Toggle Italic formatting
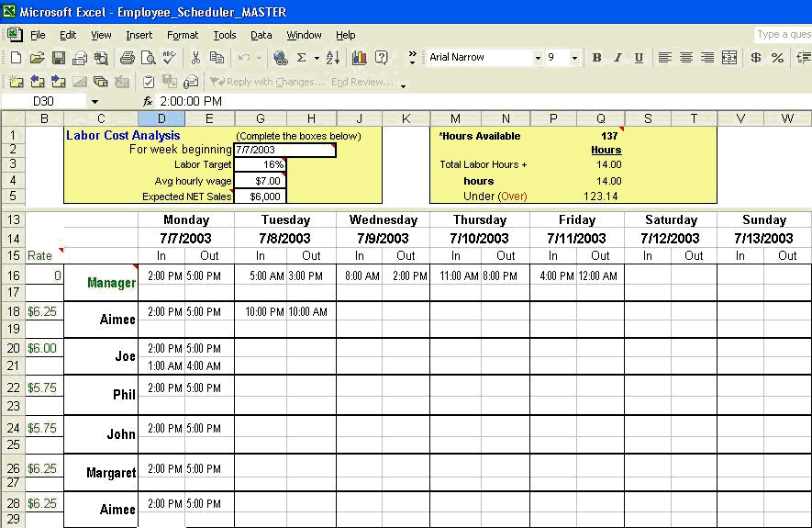The image size is (812, 528). coord(617,58)
